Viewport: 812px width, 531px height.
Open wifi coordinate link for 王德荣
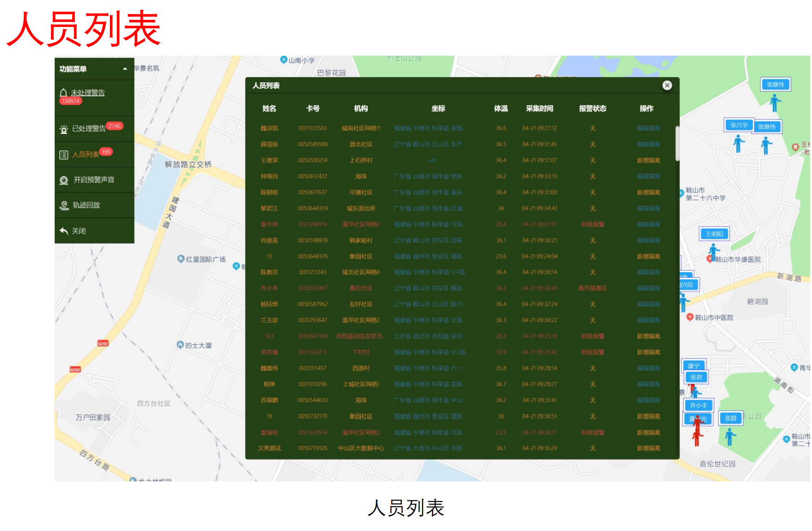point(432,160)
